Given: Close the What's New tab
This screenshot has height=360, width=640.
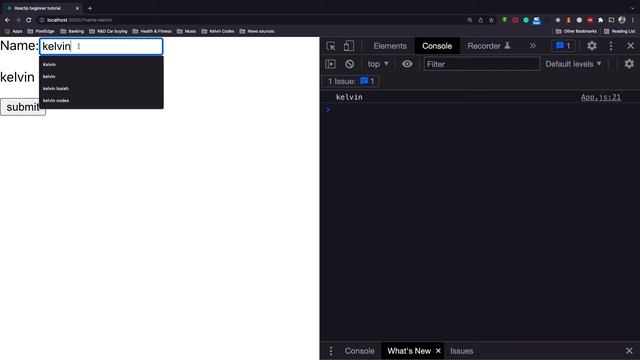Looking at the screenshot, I should click(438, 351).
